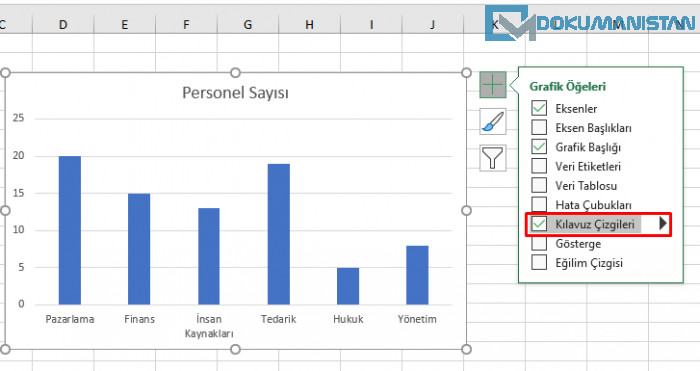
Task: Select column header I
Action: point(371,25)
